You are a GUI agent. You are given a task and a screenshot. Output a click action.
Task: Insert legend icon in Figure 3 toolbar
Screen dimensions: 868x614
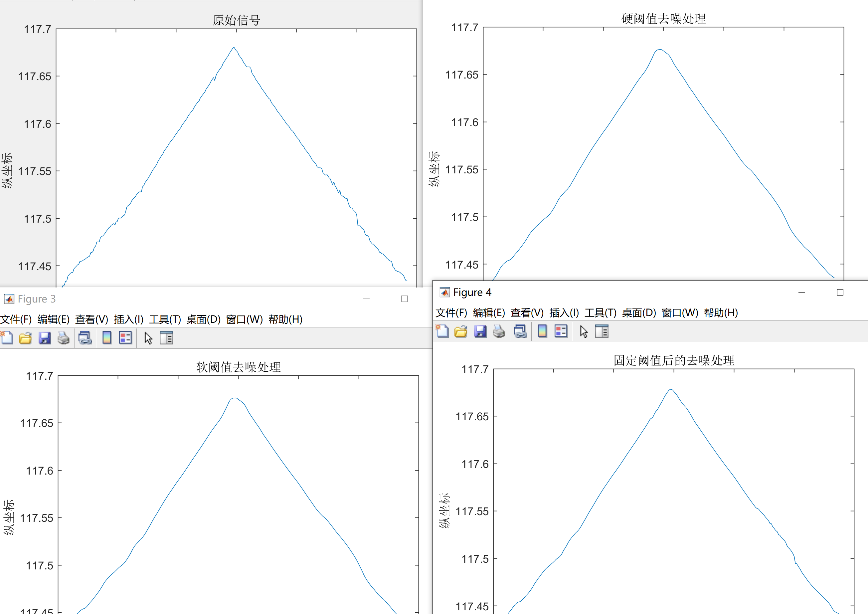(x=125, y=338)
